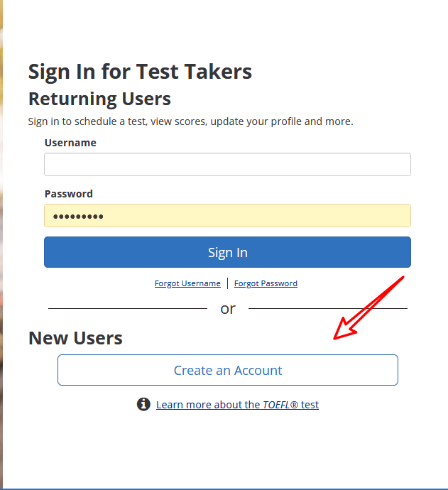Viewport: 448px width, 490px height.
Task: Follow the Learn more about the TOEFL test link
Action: click(237, 405)
